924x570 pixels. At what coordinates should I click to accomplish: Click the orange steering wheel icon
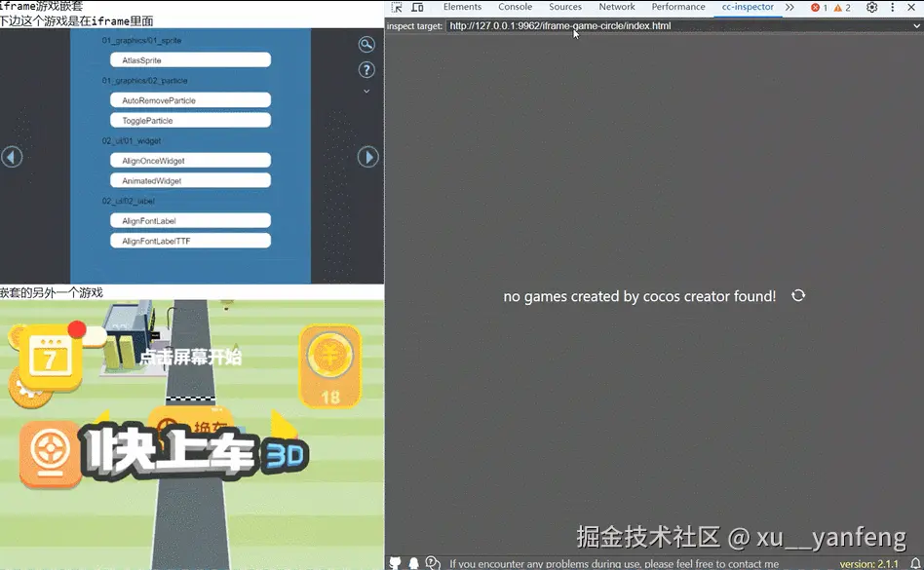pos(50,455)
